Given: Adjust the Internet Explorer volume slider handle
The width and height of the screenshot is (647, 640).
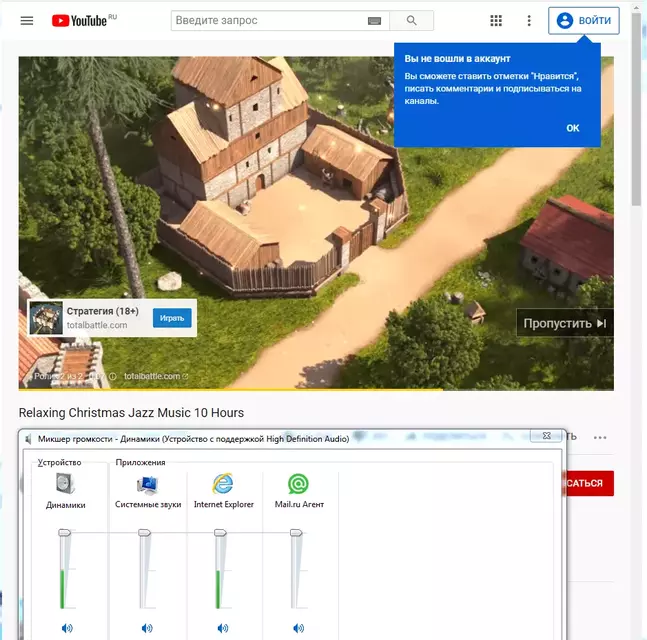Looking at the screenshot, I should coord(220,533).
